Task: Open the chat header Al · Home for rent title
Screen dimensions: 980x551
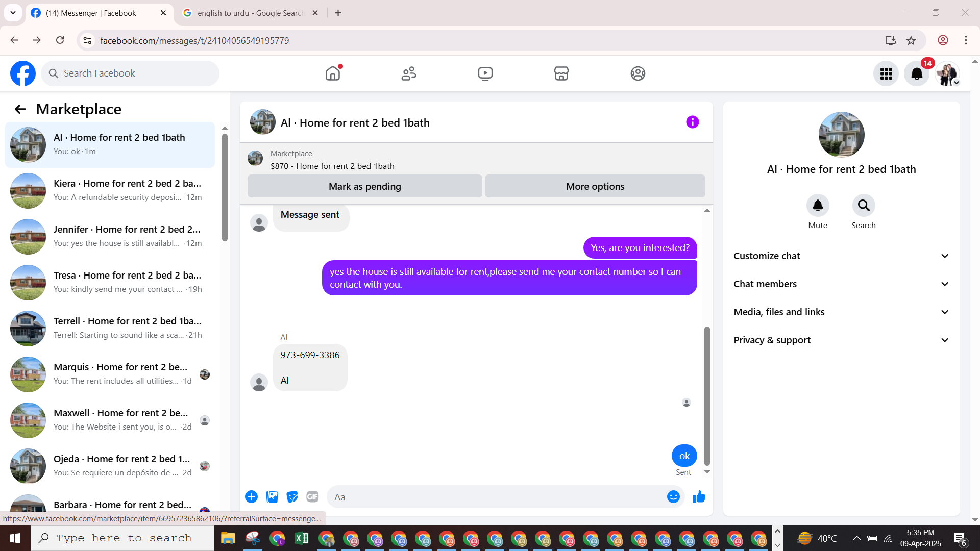Action: 355,123
